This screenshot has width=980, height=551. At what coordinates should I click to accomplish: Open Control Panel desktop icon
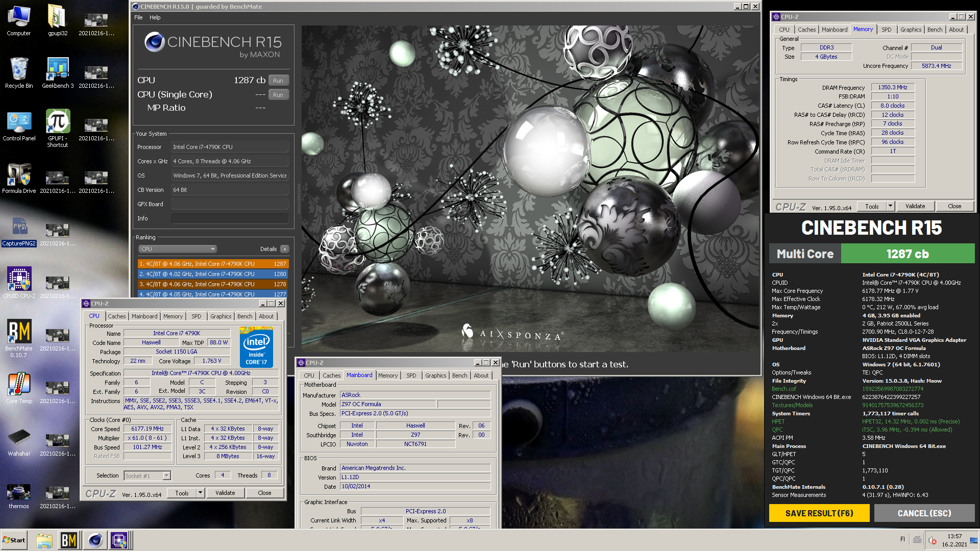click(x=19, y=126)
